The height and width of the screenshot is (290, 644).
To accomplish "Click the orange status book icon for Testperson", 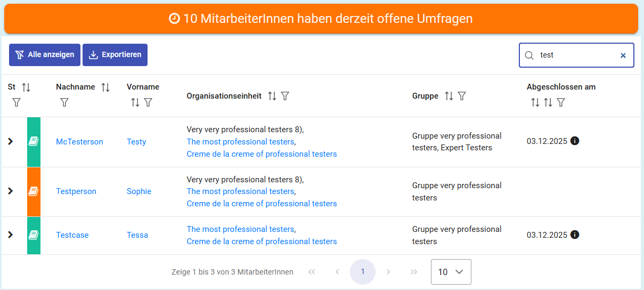I will (x=34, y=191).
